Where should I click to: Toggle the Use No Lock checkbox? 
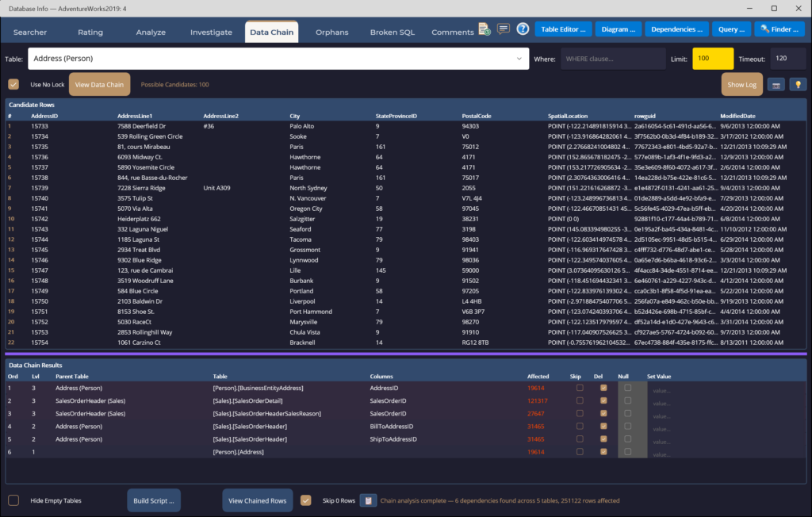pyautogui.click(x=13, y=84)
